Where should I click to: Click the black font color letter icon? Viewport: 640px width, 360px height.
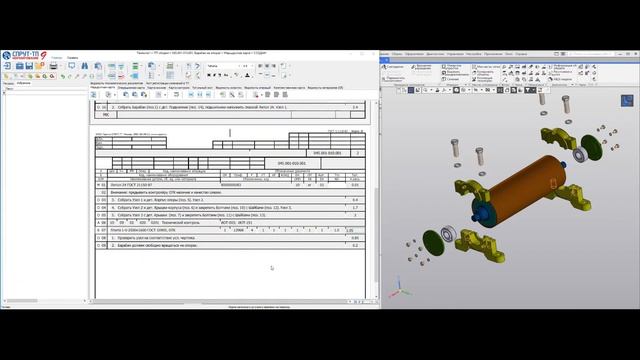pyautogui.click(x=247, y=75)
